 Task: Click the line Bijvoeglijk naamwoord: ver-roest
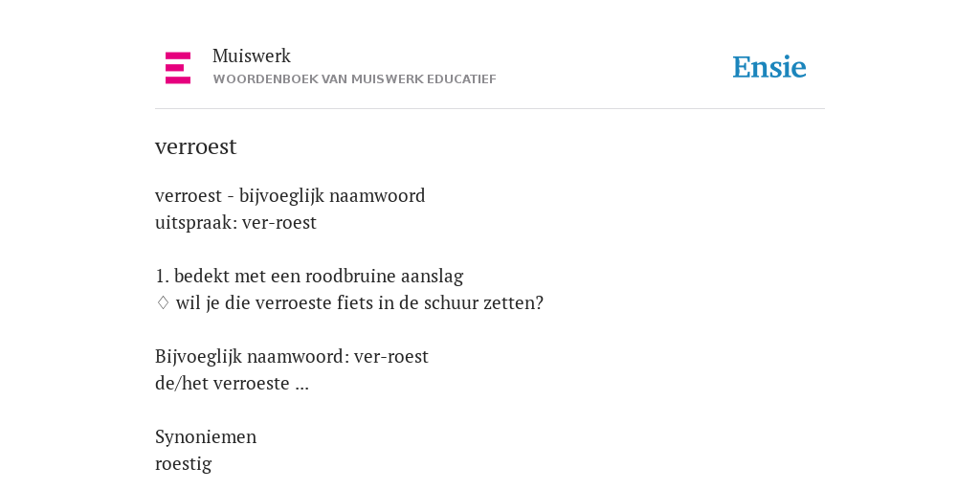(x=292, y=357)
